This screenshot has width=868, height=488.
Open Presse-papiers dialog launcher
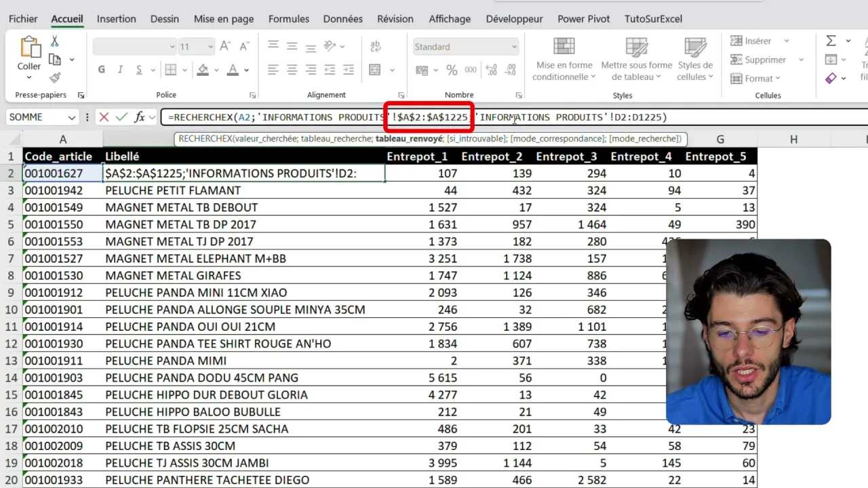[81, 96]
